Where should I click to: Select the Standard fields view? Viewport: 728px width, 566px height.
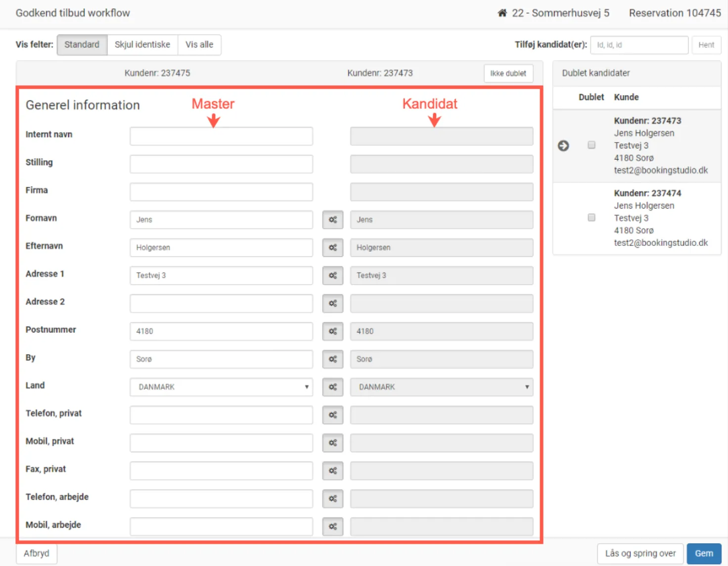(x=82, y=45)
